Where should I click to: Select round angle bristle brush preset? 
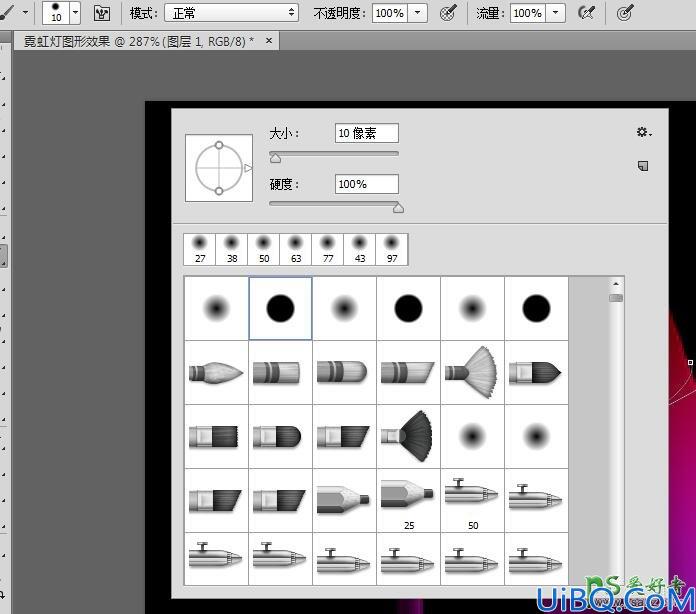point(408,372)
